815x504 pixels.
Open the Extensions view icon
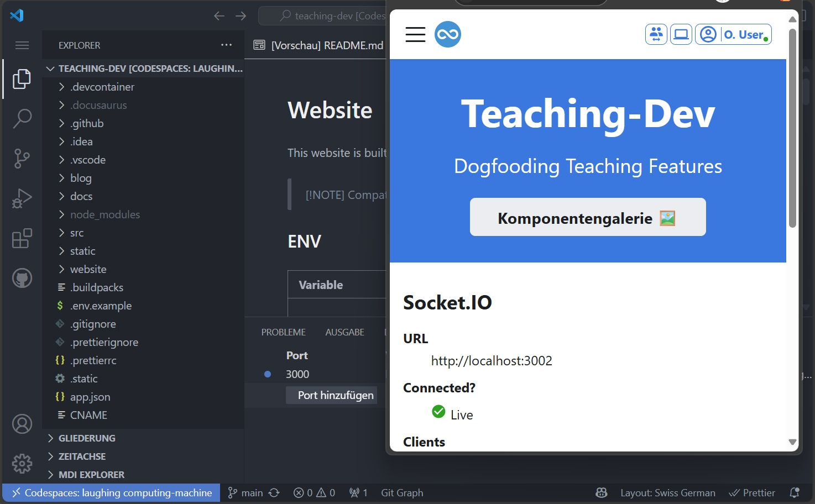pyautogui.click(x=22, y=239)
